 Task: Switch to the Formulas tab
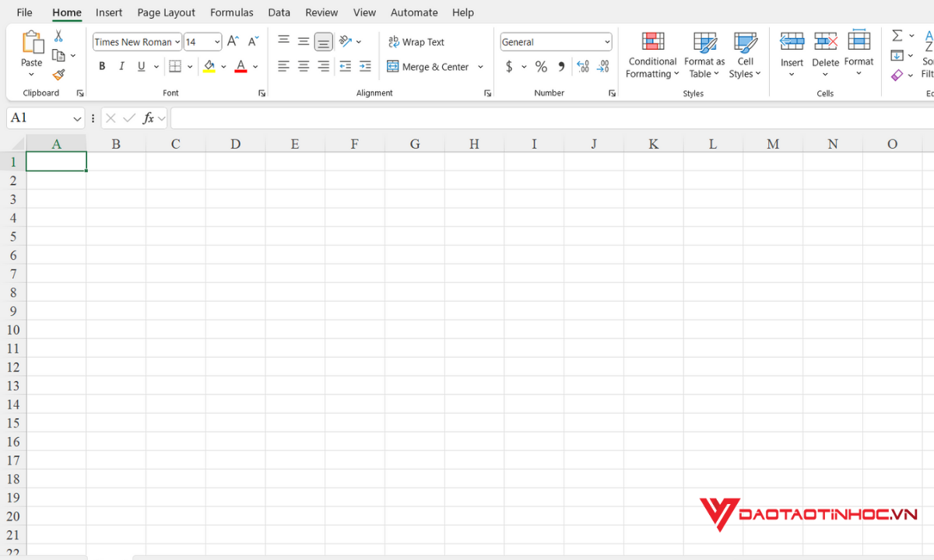click(232, 12)
